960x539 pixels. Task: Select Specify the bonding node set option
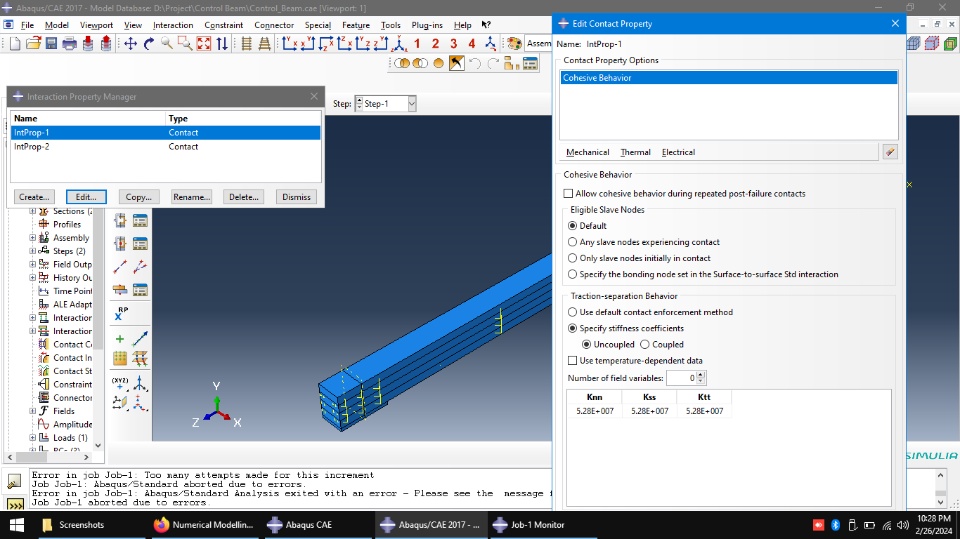point(572,274)
